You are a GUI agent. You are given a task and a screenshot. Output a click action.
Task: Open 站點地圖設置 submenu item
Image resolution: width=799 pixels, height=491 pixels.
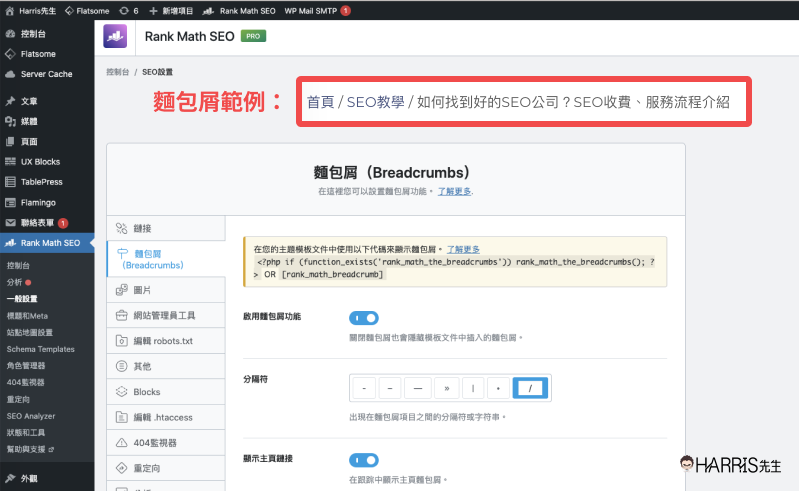[x=30, y=333]
